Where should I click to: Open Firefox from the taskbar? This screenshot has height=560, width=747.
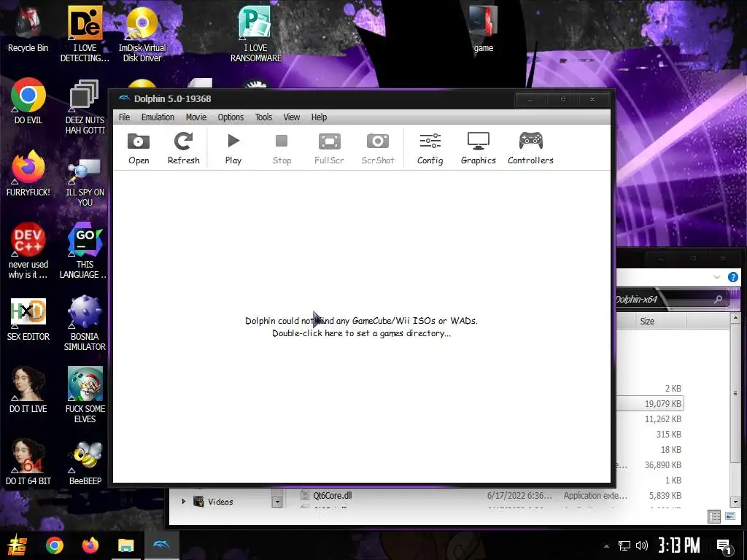click(x=90, y=545)
